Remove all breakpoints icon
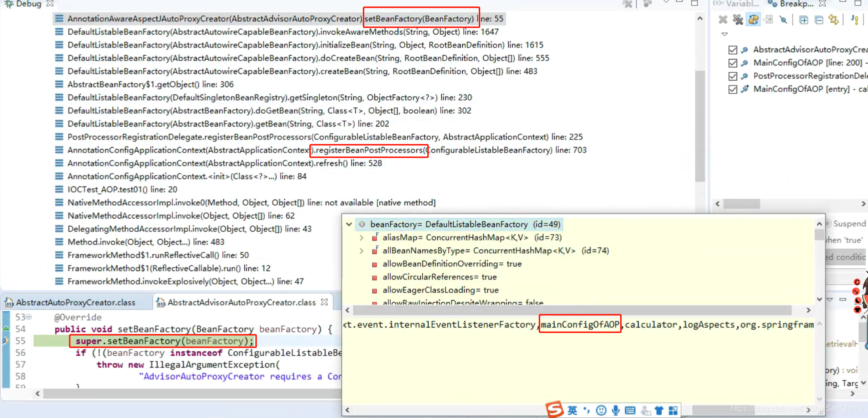 click(738, 19)
